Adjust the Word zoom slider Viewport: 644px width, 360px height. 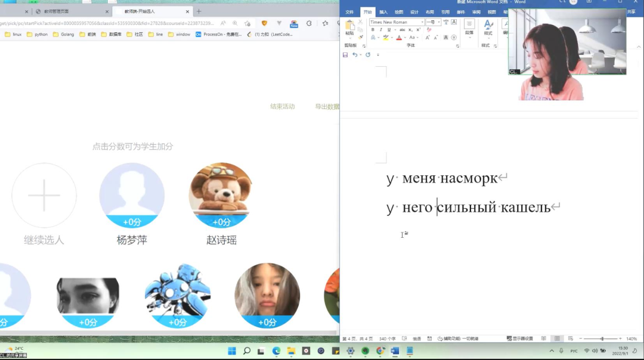click(x=602, y=339)
